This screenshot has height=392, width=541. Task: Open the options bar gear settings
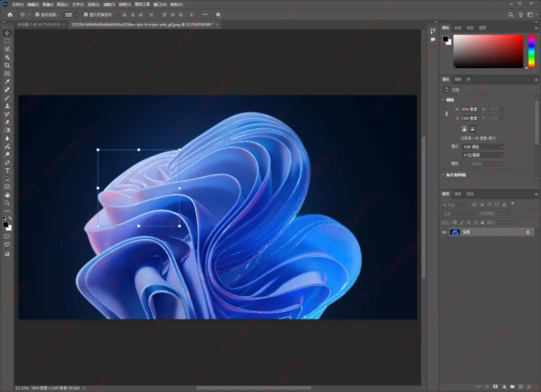click(218, 15)
